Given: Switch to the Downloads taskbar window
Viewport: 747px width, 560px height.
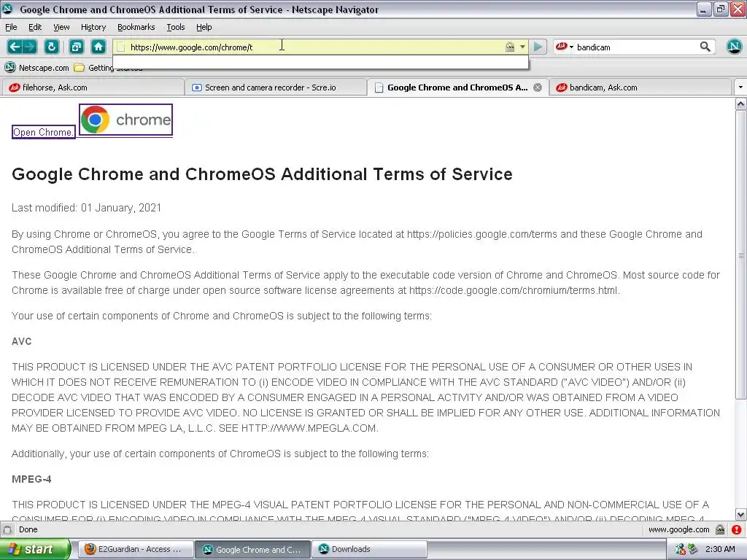Looking at the screenshot, I should (369, 550).
